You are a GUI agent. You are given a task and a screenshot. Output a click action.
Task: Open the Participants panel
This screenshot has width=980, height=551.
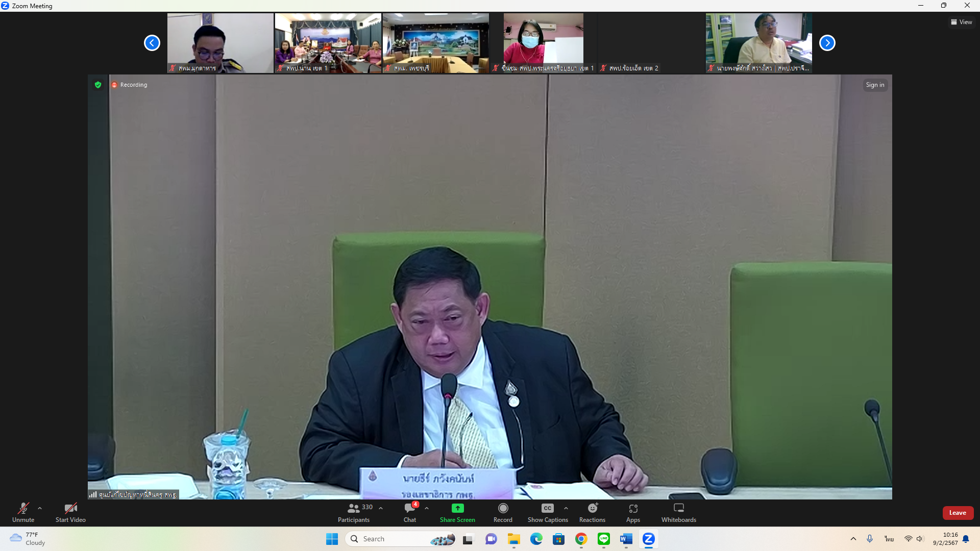point(354,512)
